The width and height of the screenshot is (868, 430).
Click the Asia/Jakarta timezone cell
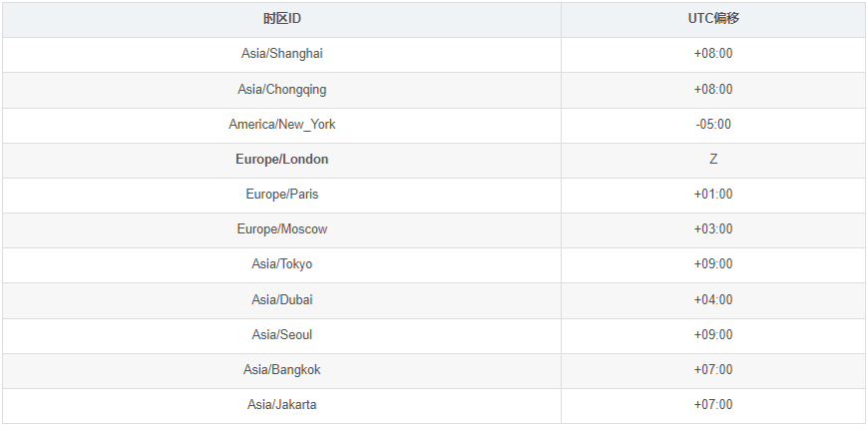coord(282,405)
